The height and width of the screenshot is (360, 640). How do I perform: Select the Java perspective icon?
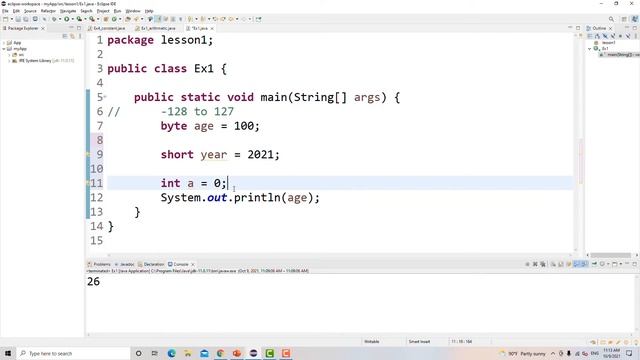(x=635, y=19)
